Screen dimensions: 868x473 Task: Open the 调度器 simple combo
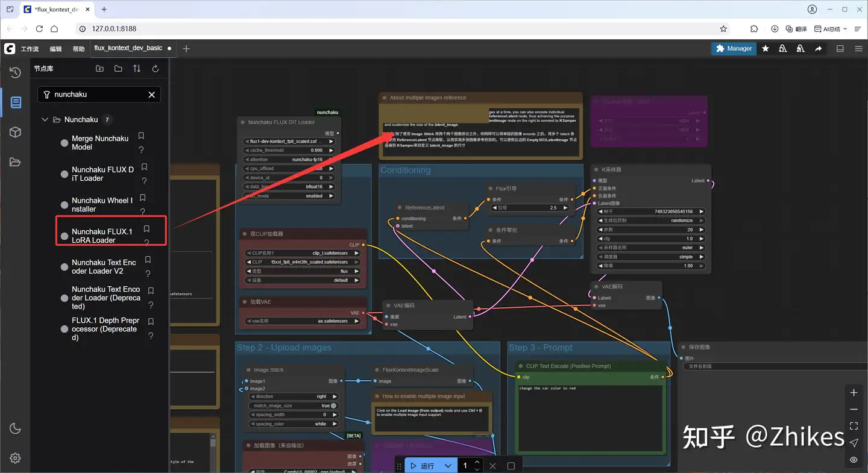click(x=651, y=257)
